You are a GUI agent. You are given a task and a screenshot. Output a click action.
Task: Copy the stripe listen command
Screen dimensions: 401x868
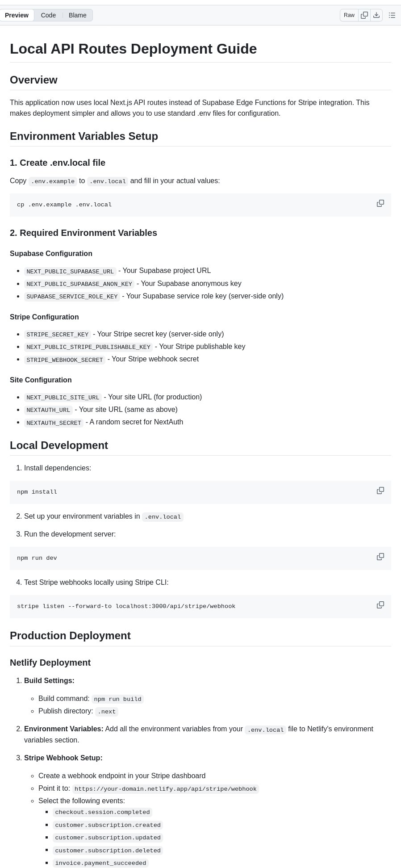tap(380, 605)
